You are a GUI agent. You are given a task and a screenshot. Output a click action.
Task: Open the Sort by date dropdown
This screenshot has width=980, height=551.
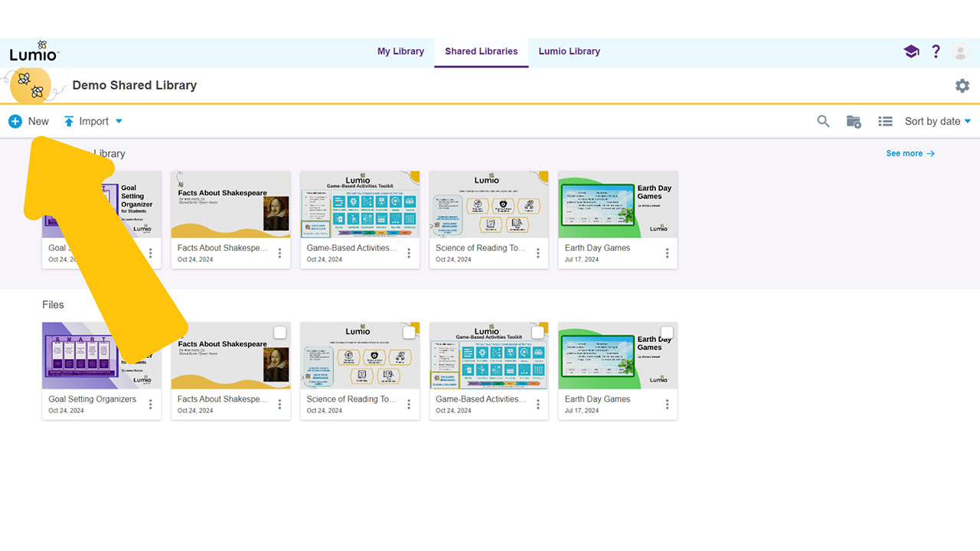[x=937, y=121]
